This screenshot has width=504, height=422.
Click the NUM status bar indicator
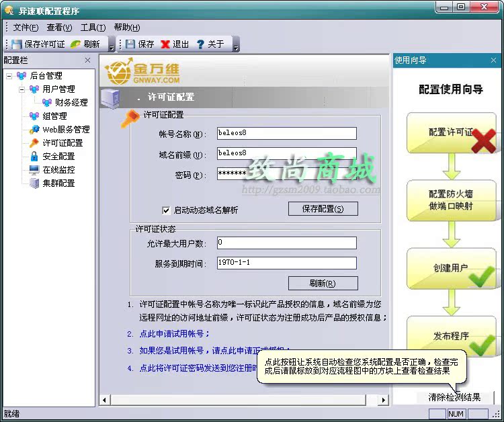(456, 414)
